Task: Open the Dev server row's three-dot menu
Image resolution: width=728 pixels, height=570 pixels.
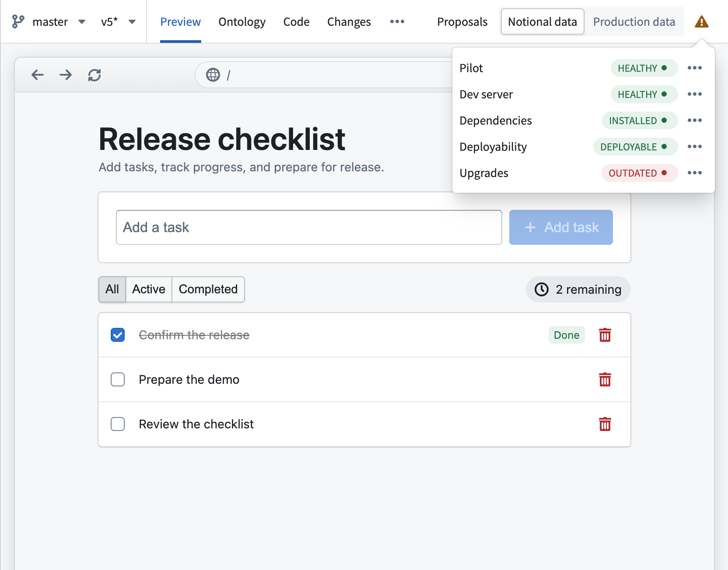Action: [x=695, y=94]
